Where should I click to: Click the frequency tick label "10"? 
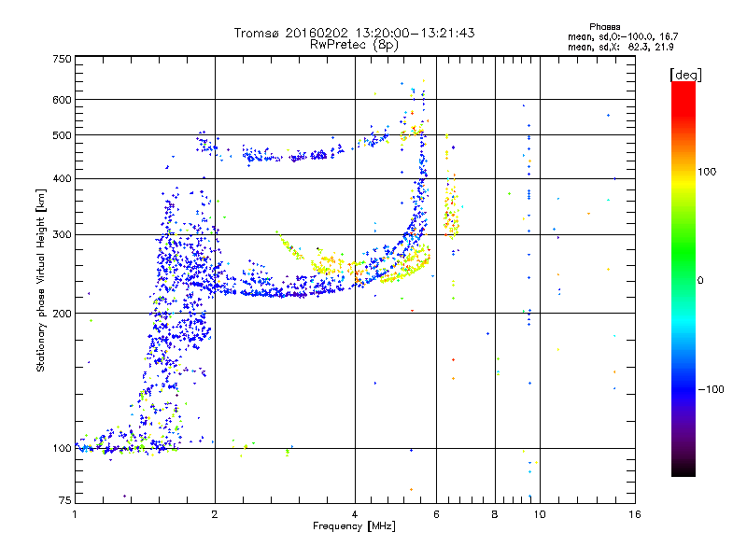[x=540, y=514]
